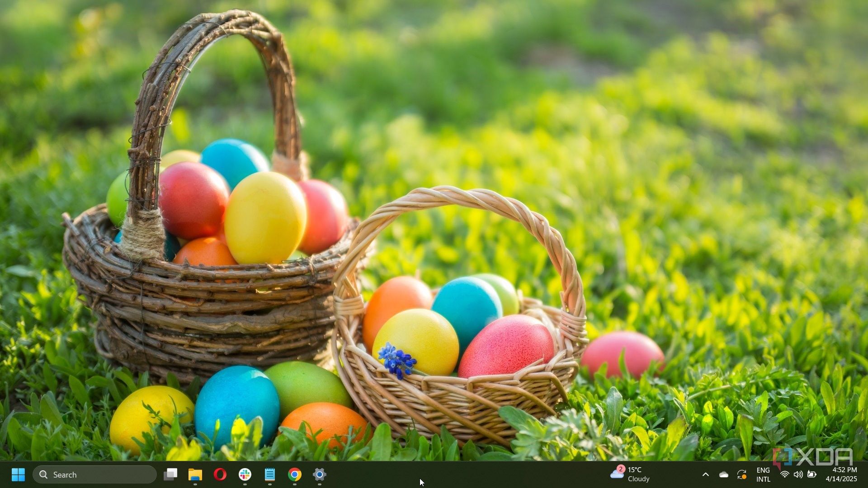Click the volume speaker icon
This screenshot has height=488, width=868.
pyautogui.click(x=798, y=474)
